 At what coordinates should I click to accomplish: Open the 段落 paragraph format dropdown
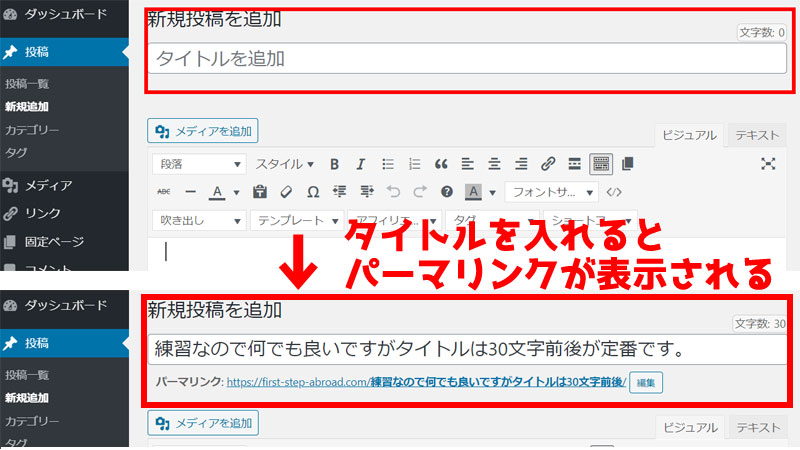coord(198,164)
